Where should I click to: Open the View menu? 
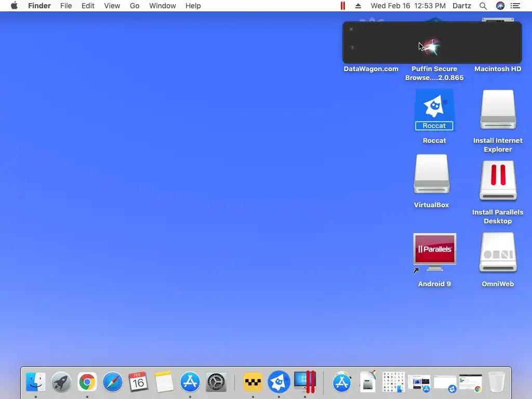pos(112,6)
